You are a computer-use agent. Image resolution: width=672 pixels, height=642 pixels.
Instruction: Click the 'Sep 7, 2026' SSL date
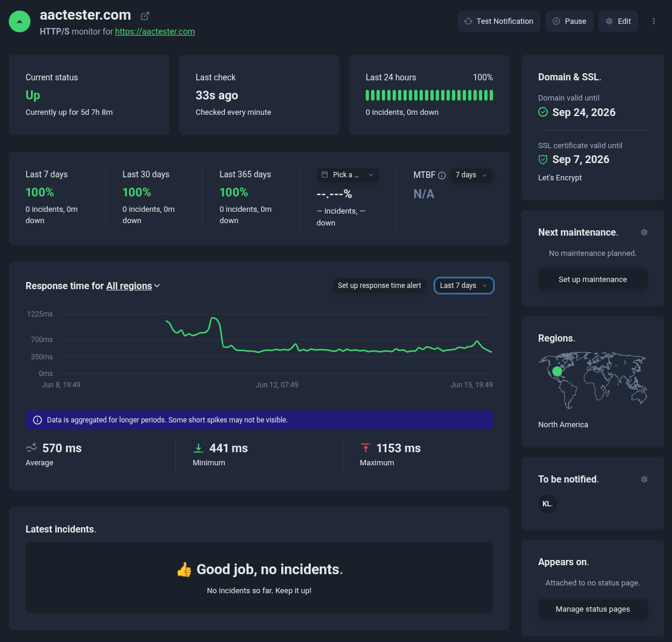pos(580,159)
